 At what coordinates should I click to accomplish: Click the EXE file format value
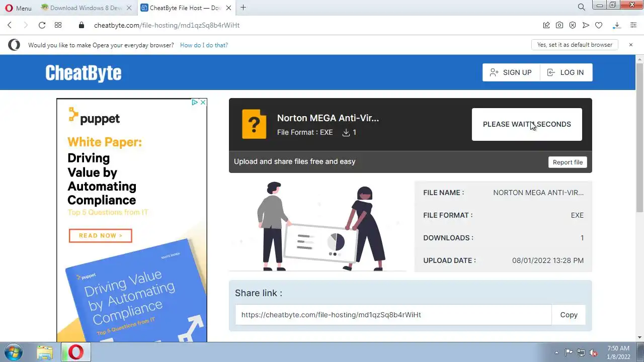pos(577,215)
